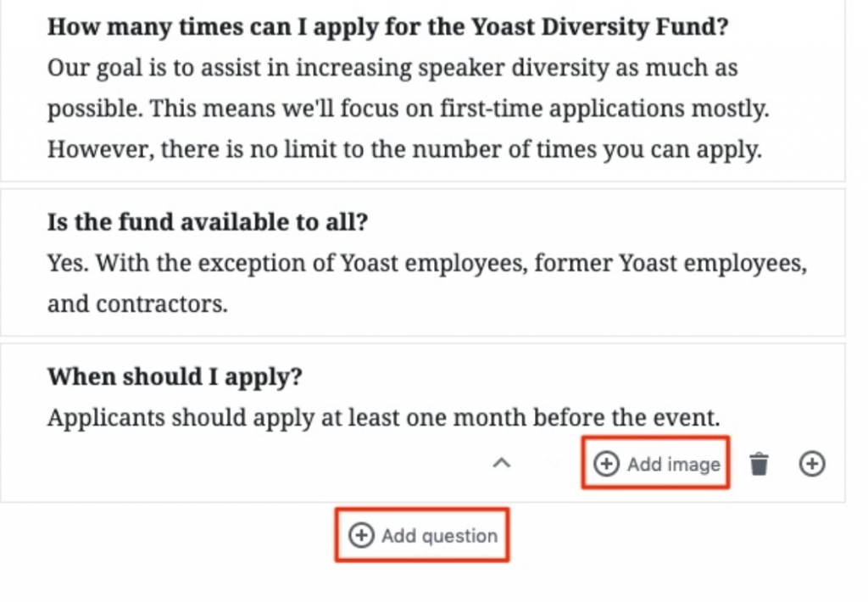The image size is (868, 602).
Task: Insert a question using the circled plus after the trash
Action: pos(812,464)
